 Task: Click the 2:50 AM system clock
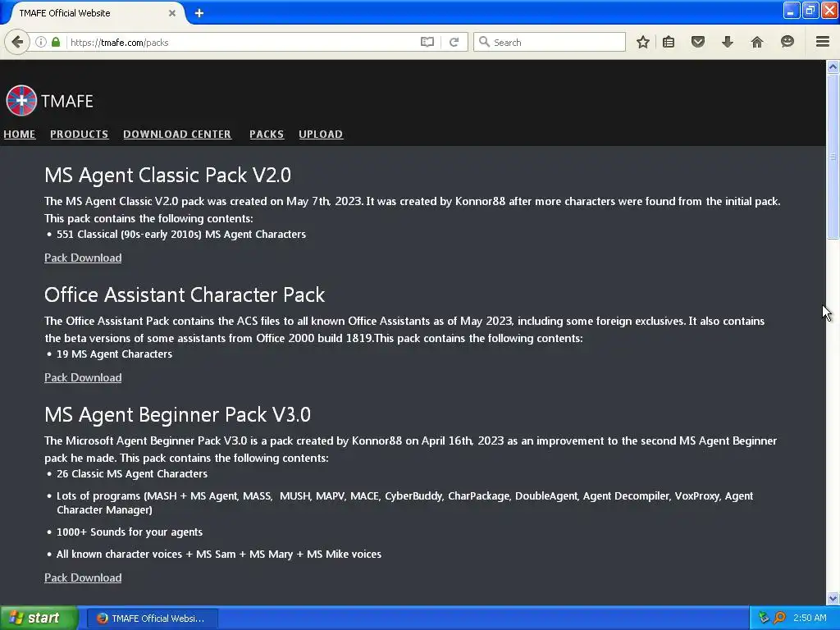pyautogui.click(x=810, y=618)
